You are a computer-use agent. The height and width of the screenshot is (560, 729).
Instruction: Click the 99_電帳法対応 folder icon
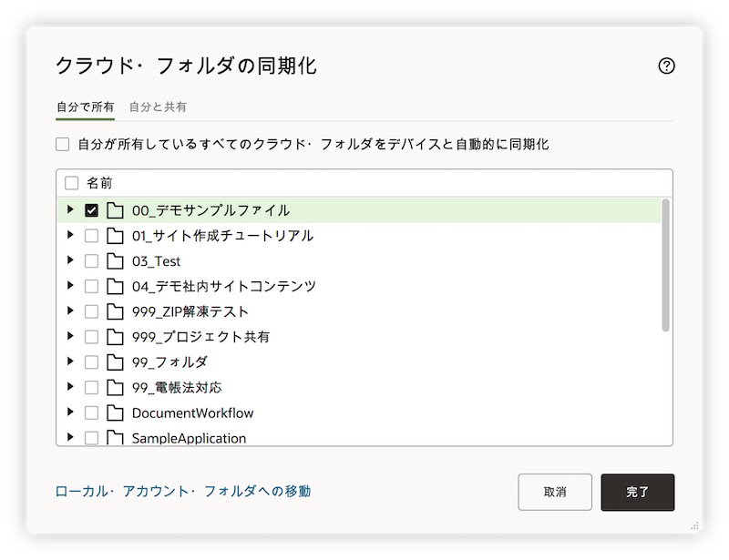coord(115,388)
